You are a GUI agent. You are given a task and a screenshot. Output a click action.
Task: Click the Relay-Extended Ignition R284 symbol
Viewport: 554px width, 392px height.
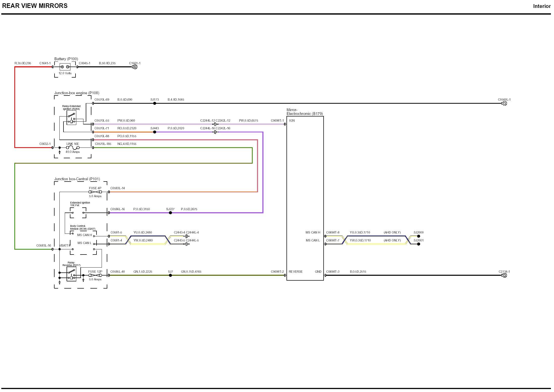(x=71, y=118)
